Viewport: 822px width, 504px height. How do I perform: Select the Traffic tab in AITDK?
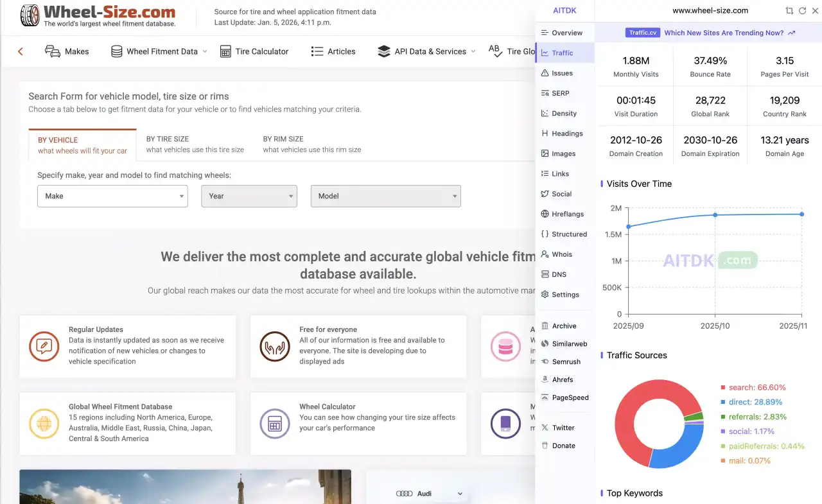click(564, 53)
